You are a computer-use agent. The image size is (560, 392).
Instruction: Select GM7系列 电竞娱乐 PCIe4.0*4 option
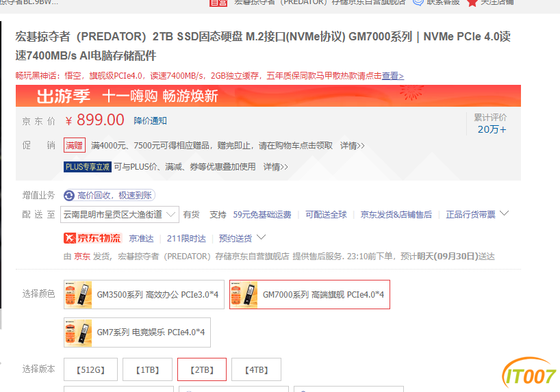137,332
